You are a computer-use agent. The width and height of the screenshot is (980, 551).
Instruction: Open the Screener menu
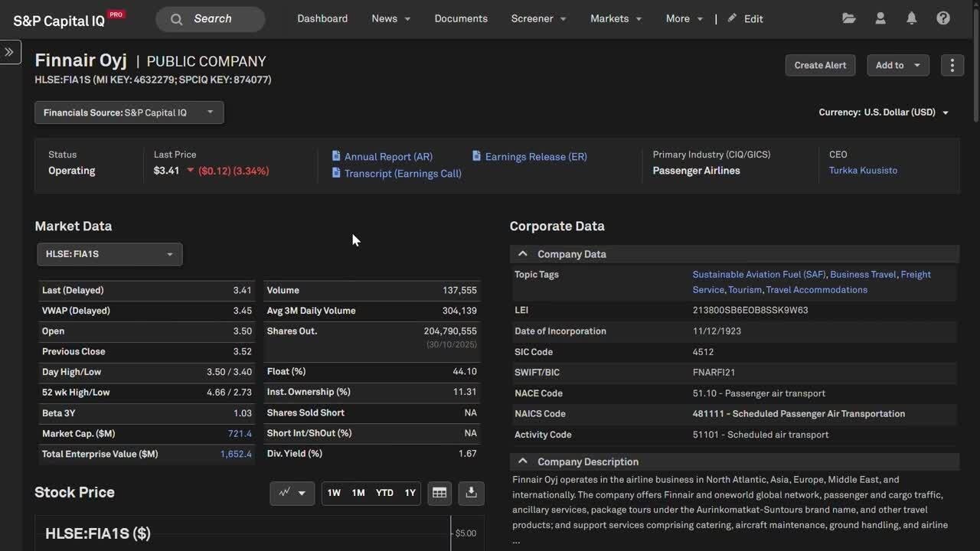click(x=539, y=18)
